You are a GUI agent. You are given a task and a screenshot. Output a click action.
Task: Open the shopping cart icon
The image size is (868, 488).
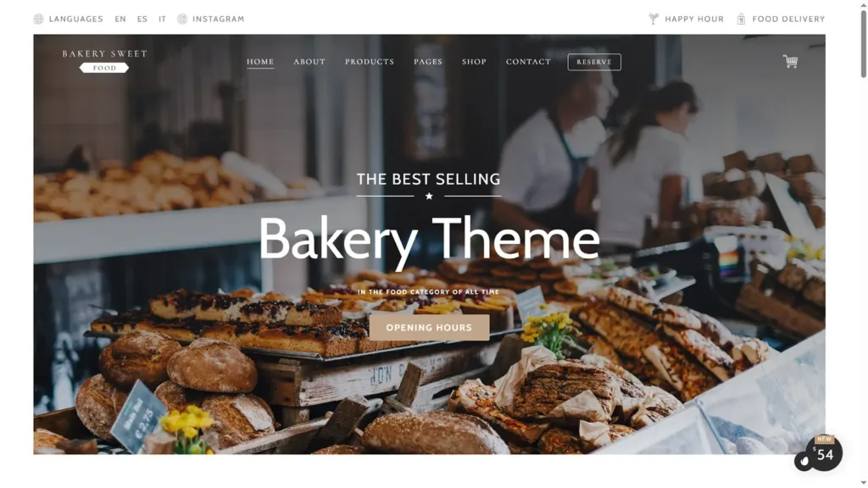(x=790, y=61)
